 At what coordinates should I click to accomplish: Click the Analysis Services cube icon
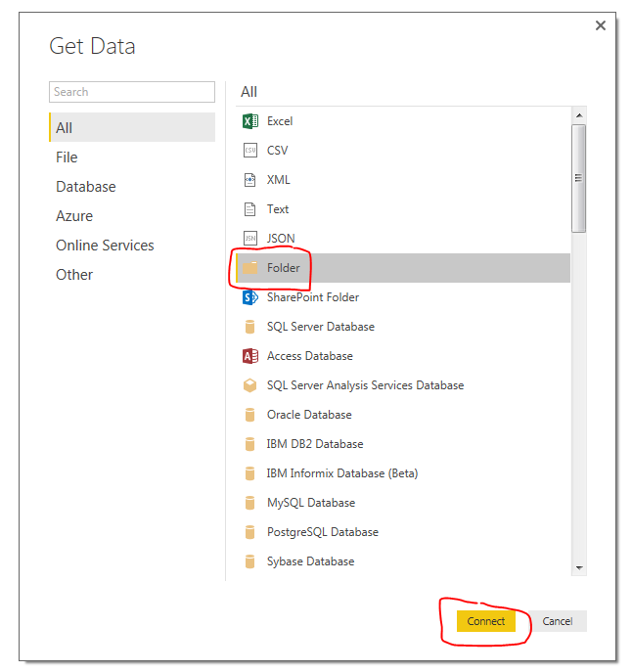pyautogui.click(x=250, y=385)
